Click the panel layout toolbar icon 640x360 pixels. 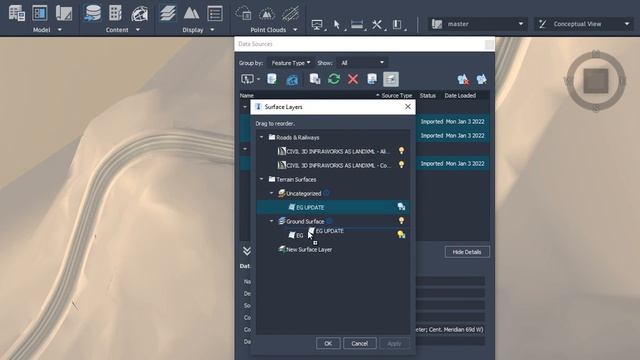pos(397,24)
